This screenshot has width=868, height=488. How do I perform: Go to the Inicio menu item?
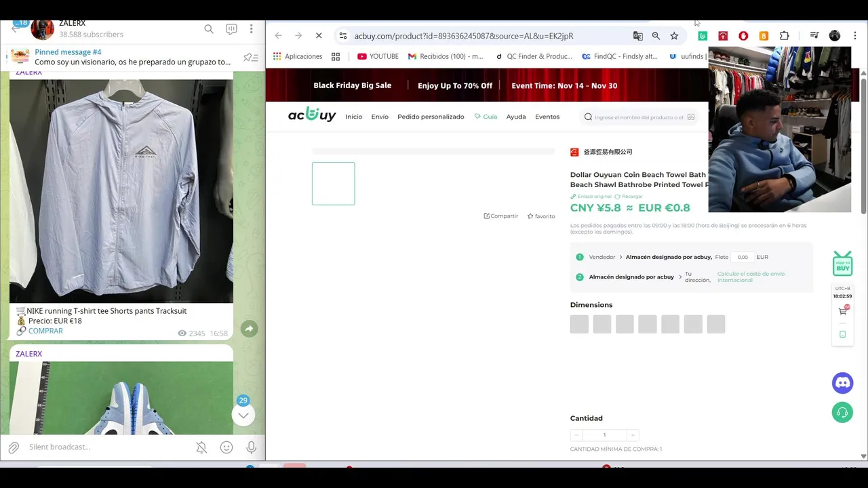point(354,117)
